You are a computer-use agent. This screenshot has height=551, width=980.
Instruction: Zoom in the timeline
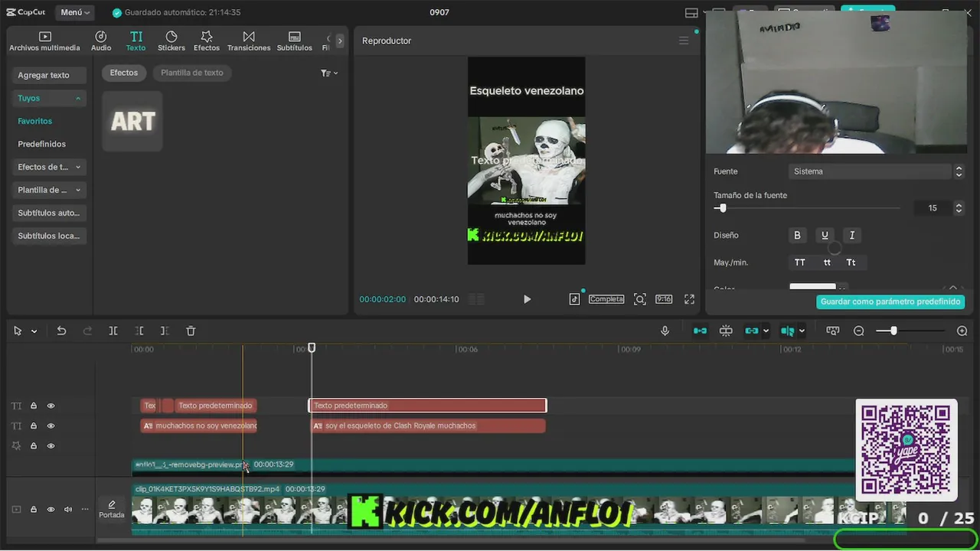click(x=962, y=331)
